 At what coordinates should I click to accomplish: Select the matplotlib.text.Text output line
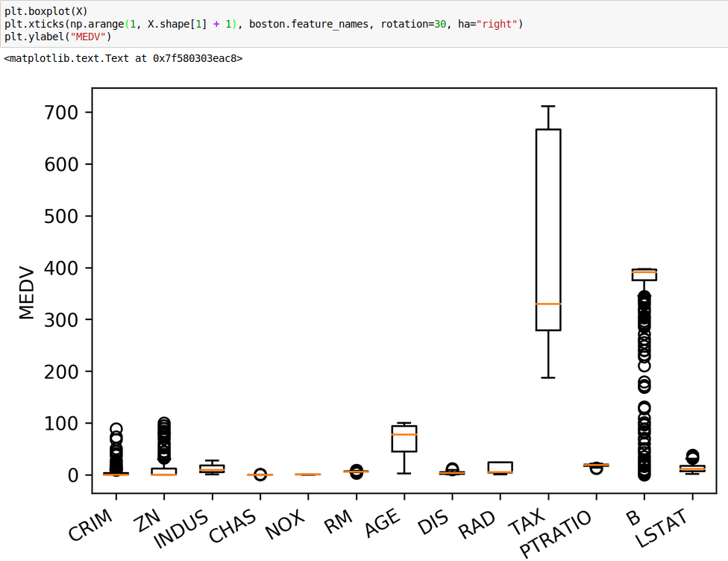tap(123, 57)
